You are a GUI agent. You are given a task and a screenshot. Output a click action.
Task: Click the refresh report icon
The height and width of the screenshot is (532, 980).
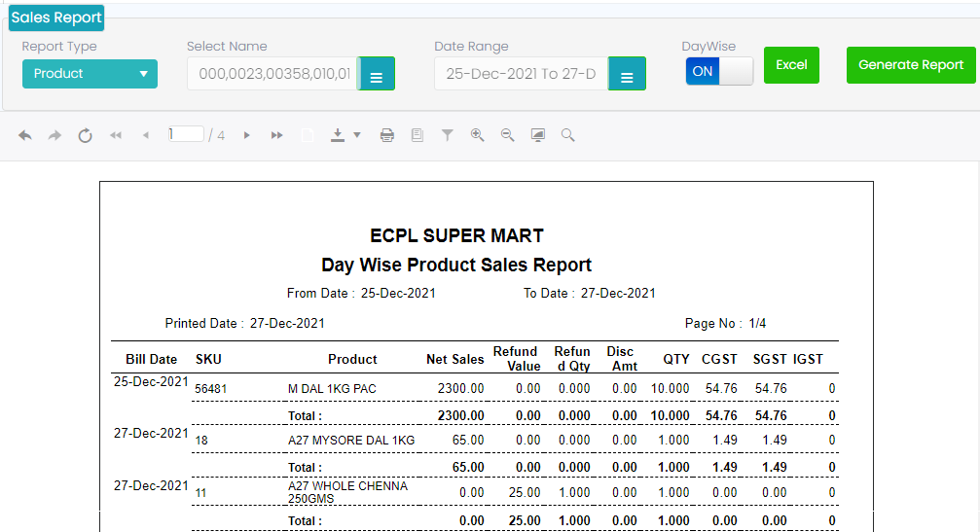[85, 136]
